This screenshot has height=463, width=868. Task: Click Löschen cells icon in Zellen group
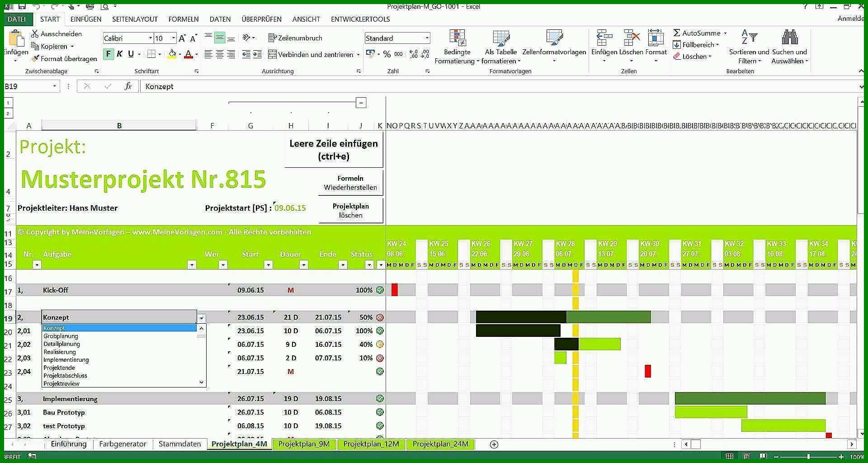631,38
